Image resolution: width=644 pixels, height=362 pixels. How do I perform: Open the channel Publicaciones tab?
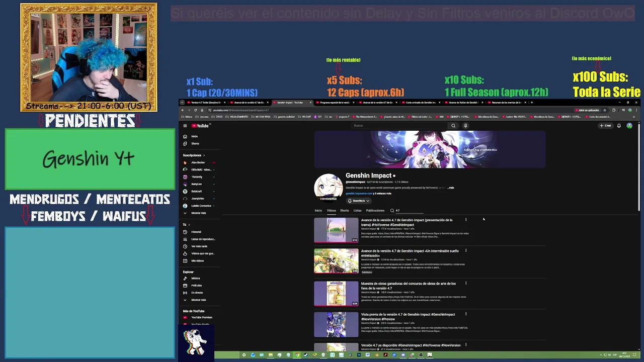[375, 211]
